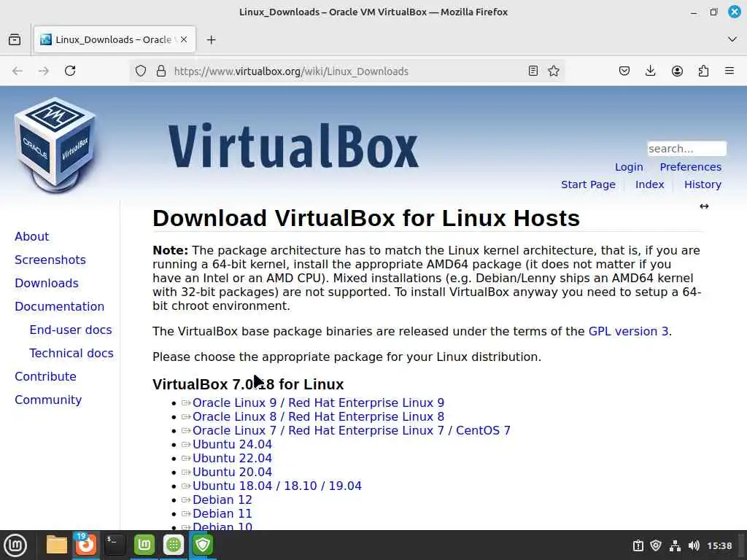Click the VirtualBox cube logo
Image resolution: width=747 pixels, height=560 pixels.
[55, 145]
